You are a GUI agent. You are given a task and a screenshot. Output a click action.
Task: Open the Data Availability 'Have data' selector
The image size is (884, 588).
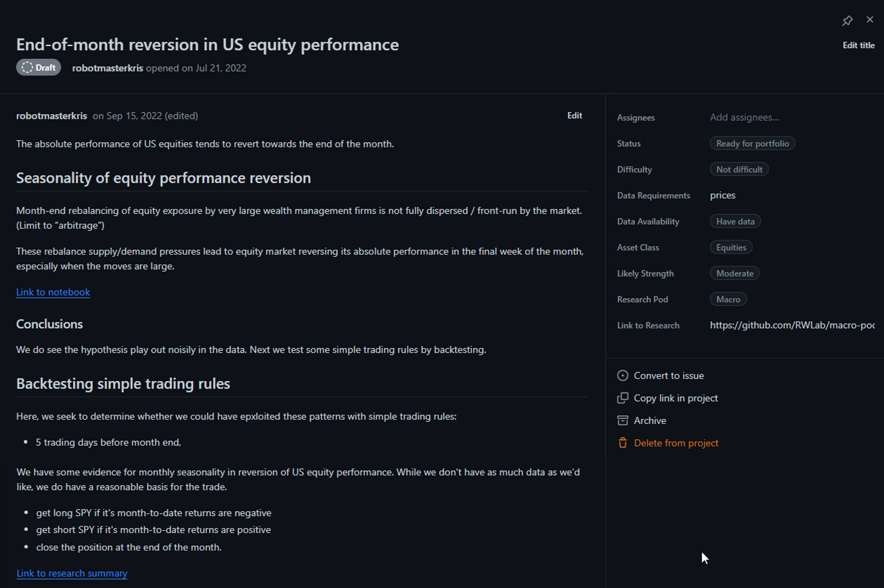[x=735, y=222]
